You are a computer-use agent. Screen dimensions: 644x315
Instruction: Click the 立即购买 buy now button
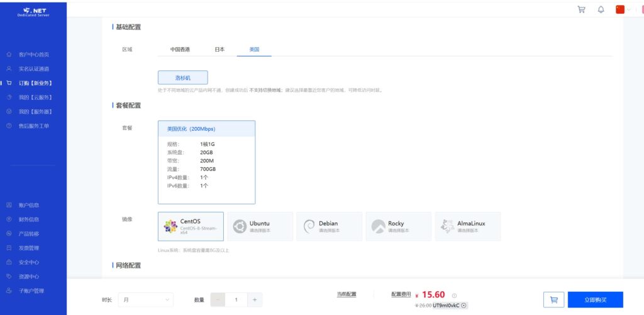(x=596, y=300)
